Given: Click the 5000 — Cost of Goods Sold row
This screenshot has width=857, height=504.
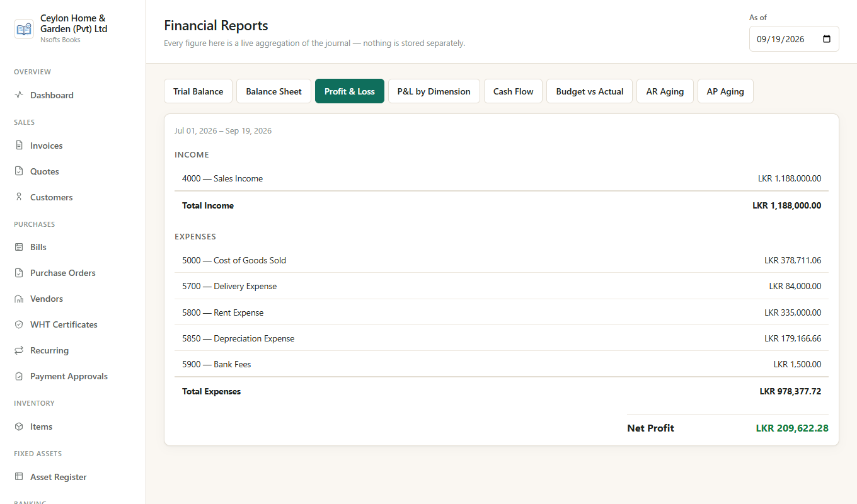Looking at the screenshot, I should click(x=502, y=260).
